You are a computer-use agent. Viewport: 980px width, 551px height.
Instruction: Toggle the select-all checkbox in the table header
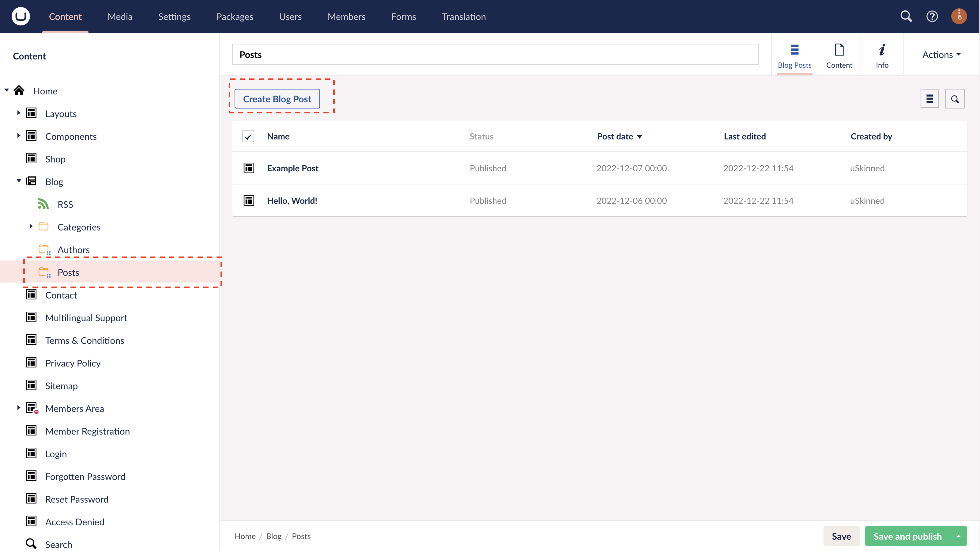click(248, 136)
